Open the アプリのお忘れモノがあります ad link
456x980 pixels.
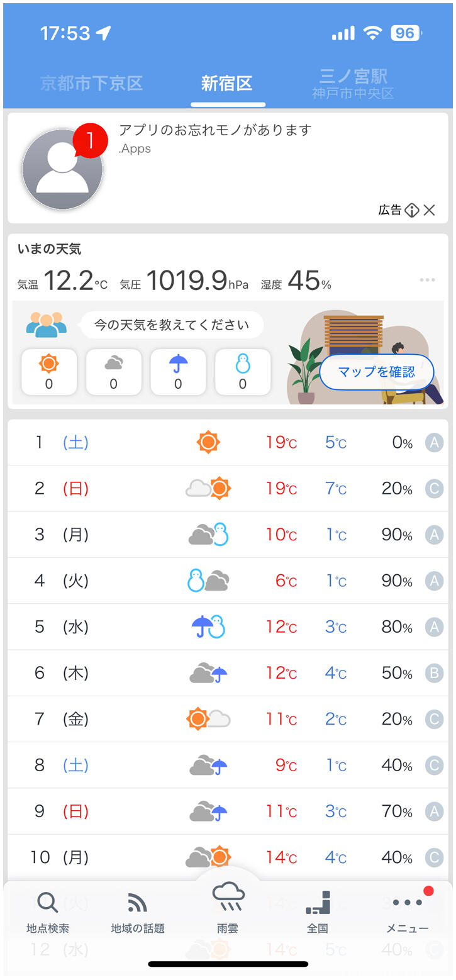point(215,130)
